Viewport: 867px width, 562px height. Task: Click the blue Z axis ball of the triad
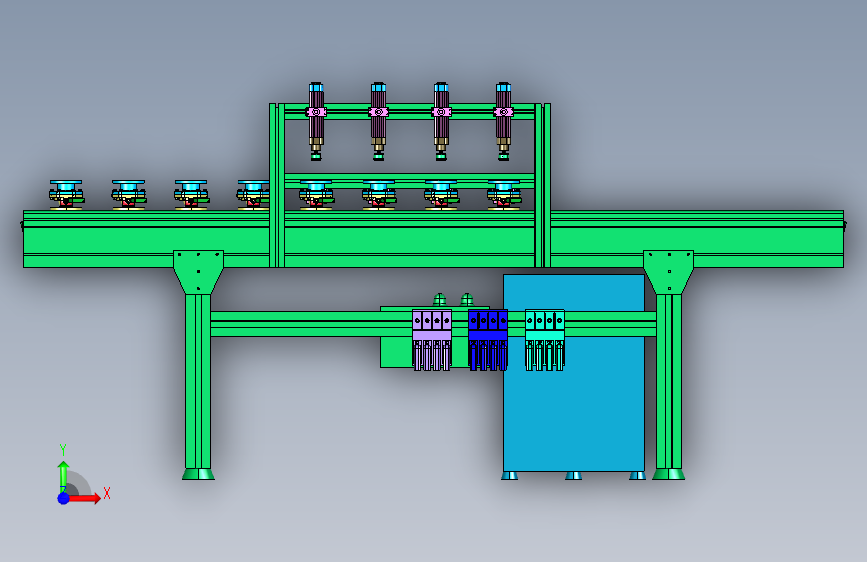pyautogui.click(x=64, y=498)
